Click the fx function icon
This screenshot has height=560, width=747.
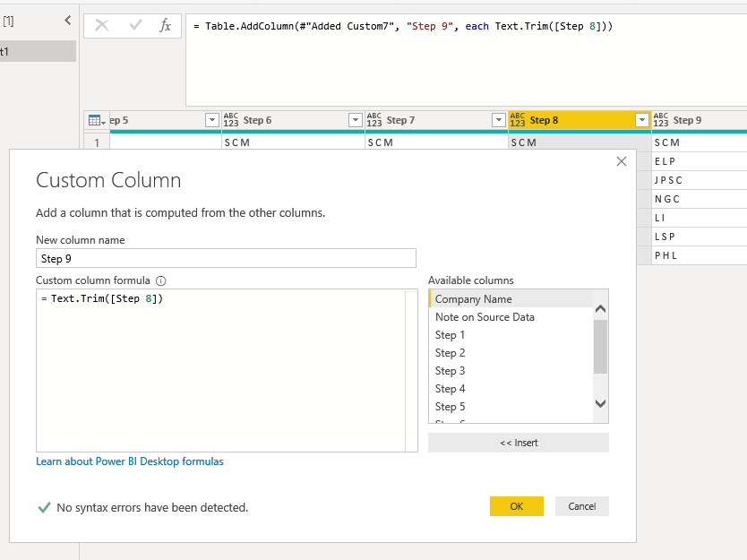165,26
